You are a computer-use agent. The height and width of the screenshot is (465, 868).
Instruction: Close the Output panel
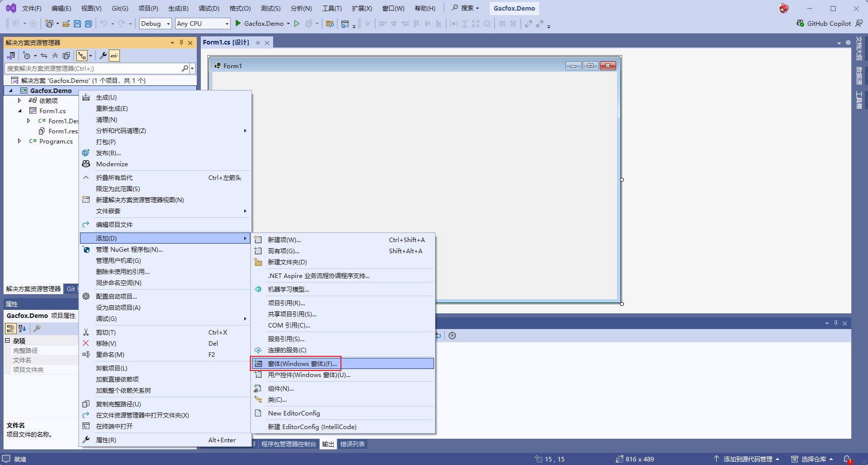coord(845,323)
